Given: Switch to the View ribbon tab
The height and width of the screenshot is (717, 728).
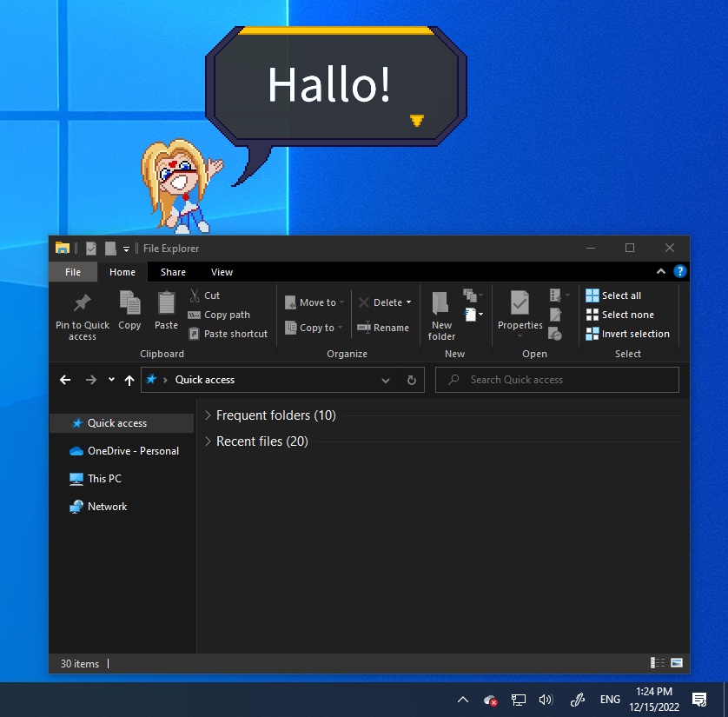Looking at the screenshot, I should (222, 272).
